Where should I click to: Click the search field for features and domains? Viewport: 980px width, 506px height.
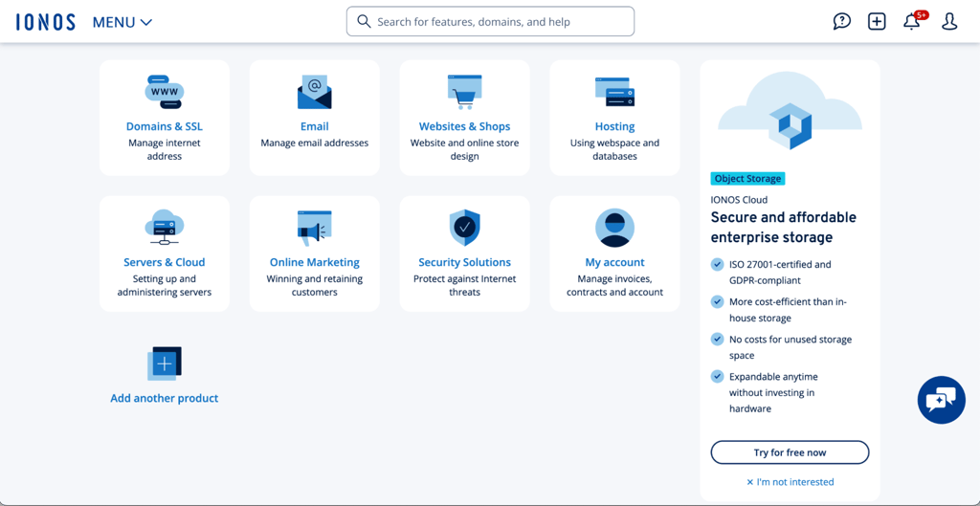pyautogui.click(x=490, y=21)
